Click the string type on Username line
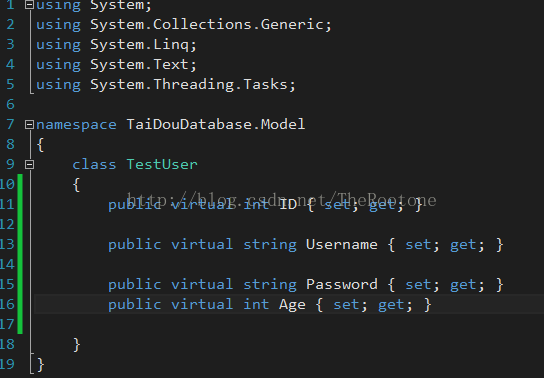This screenshot has width=544, height=378. 270,244
